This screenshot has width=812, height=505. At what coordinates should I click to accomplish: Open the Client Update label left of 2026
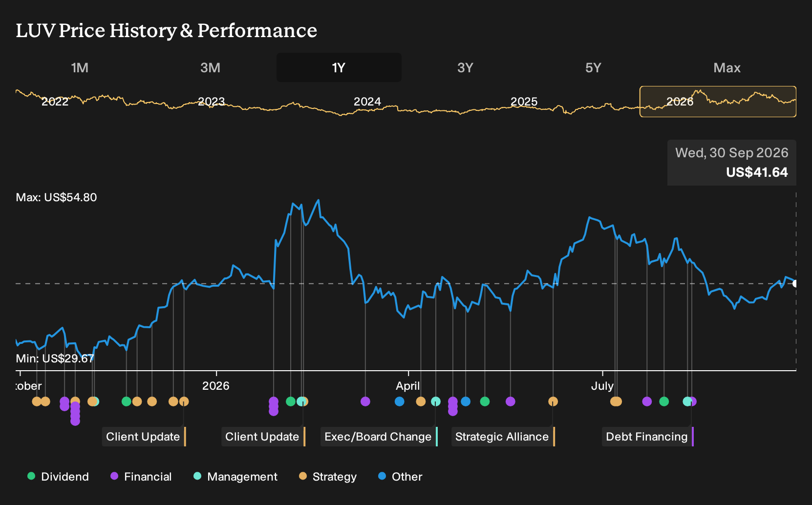(144, 437)
